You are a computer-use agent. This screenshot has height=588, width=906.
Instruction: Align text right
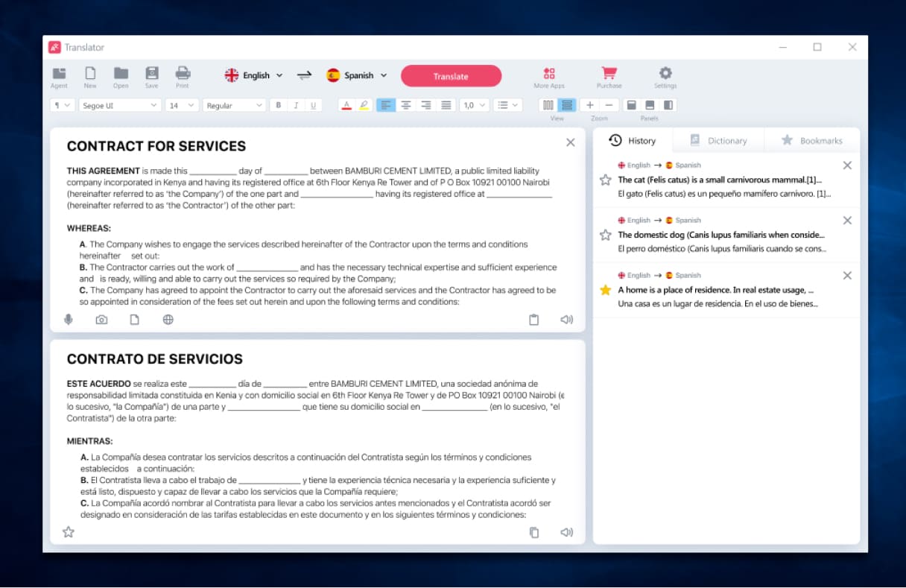426,105
